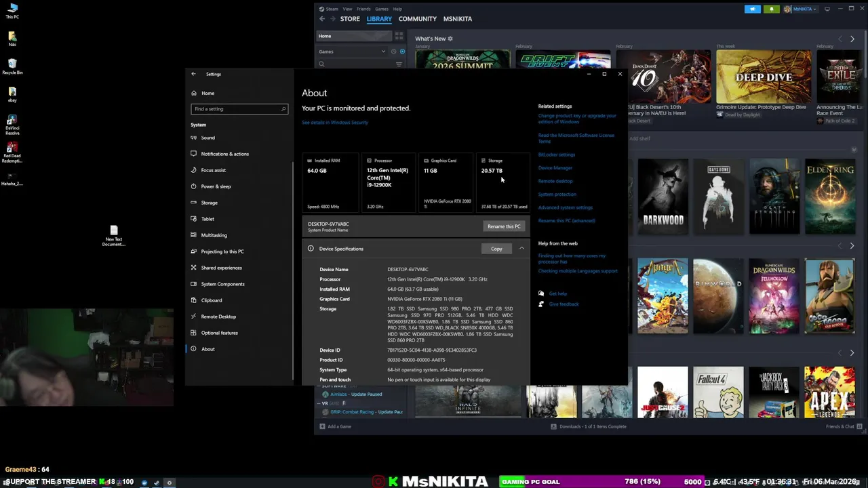Open Steam Big Picture mode icon

click(827, 9)
